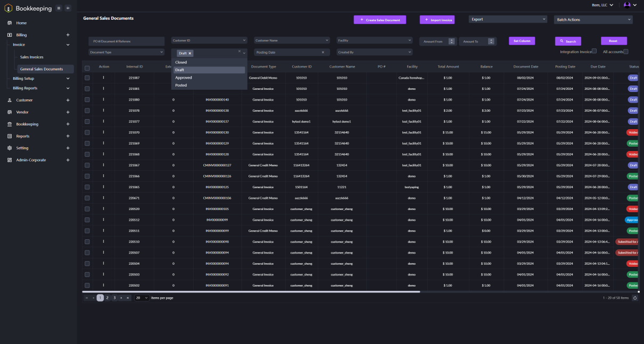Open the app grid icon beside Bookkeeping

59,8
